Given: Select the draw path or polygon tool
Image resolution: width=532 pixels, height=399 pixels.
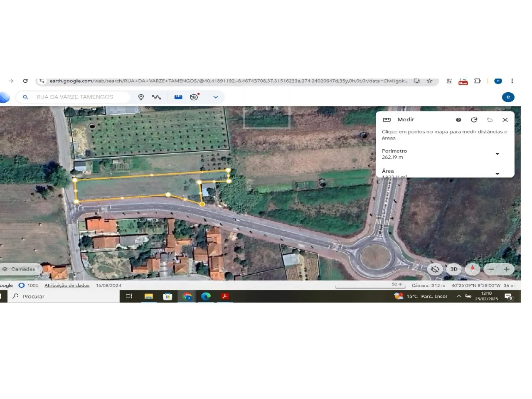Looking at the screenshot, I should point(156,97).
